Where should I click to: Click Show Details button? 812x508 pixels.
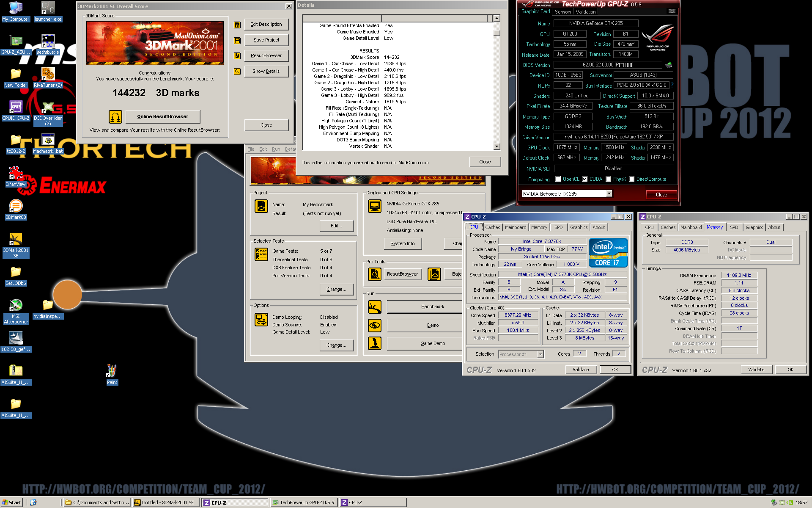pos(266,72)
